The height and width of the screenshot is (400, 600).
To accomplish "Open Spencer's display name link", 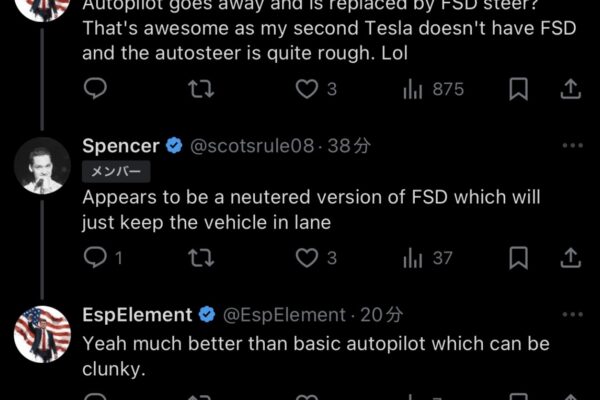I will click(x=122, y=146).
